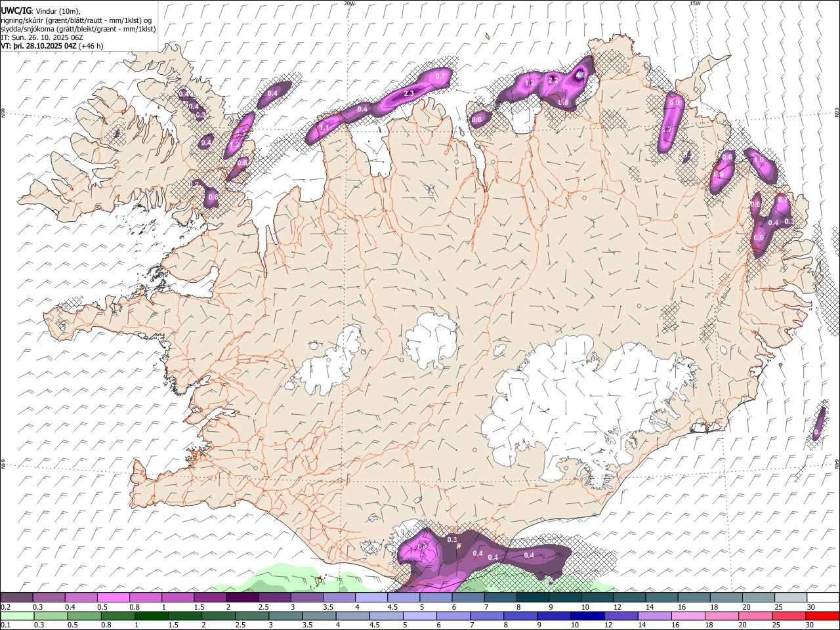Viewport: 840px width, 630px height.
Task: Click the "15W" longitude label
Action: (x=695, y=3)
